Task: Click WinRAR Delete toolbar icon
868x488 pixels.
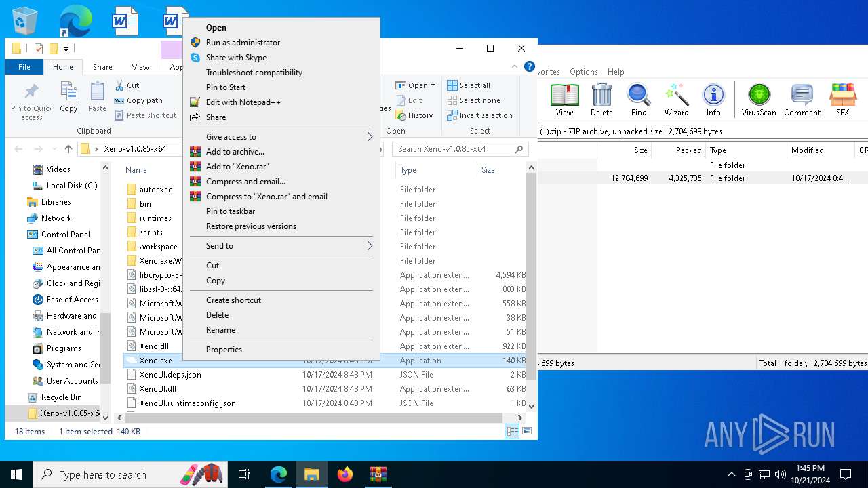Action: tap(601, 100)
